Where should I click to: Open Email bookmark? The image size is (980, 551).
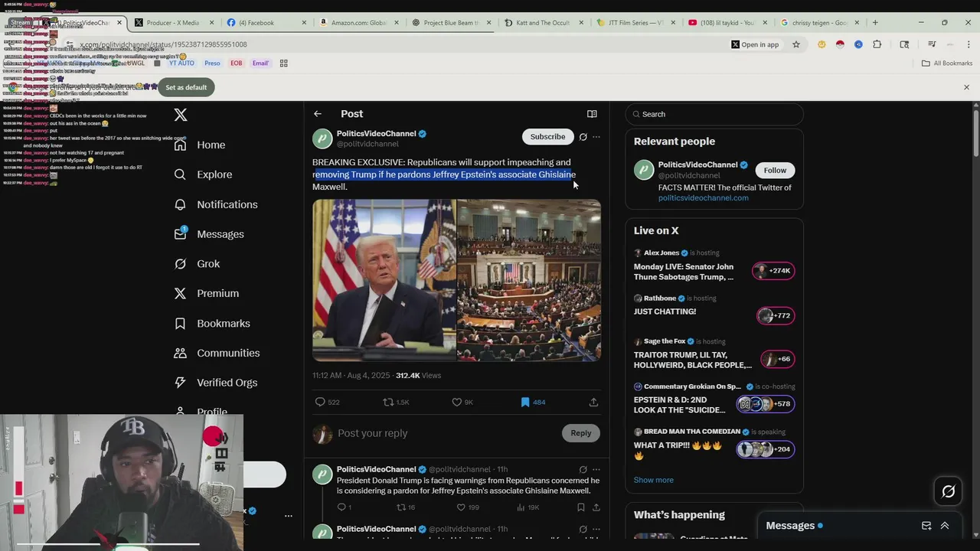pos(260,63)
